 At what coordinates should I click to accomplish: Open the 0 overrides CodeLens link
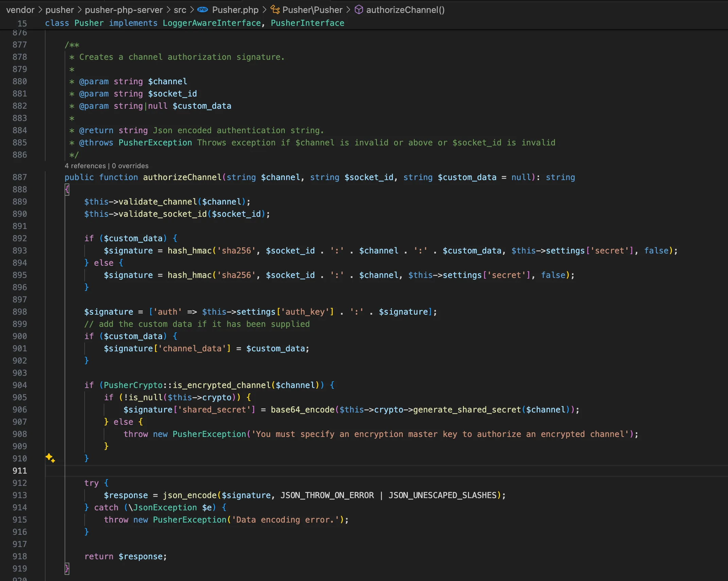pos(130,166)
